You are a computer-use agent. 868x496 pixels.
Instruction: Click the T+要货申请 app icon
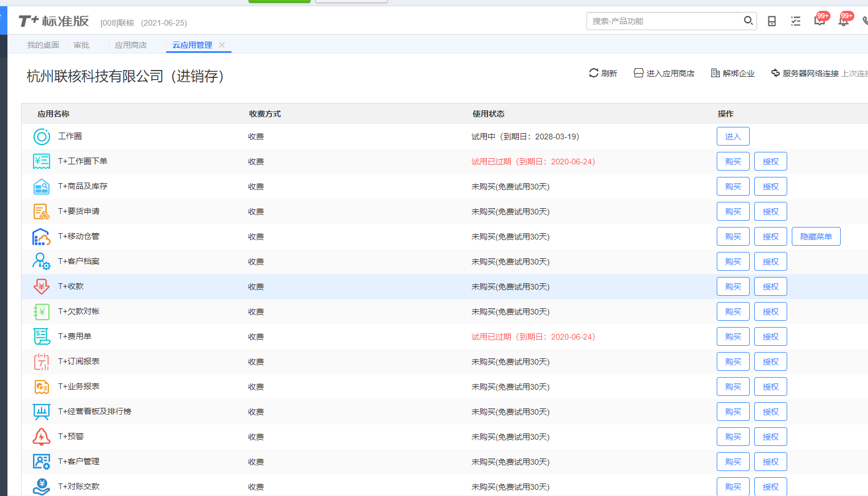click(42, 212)
